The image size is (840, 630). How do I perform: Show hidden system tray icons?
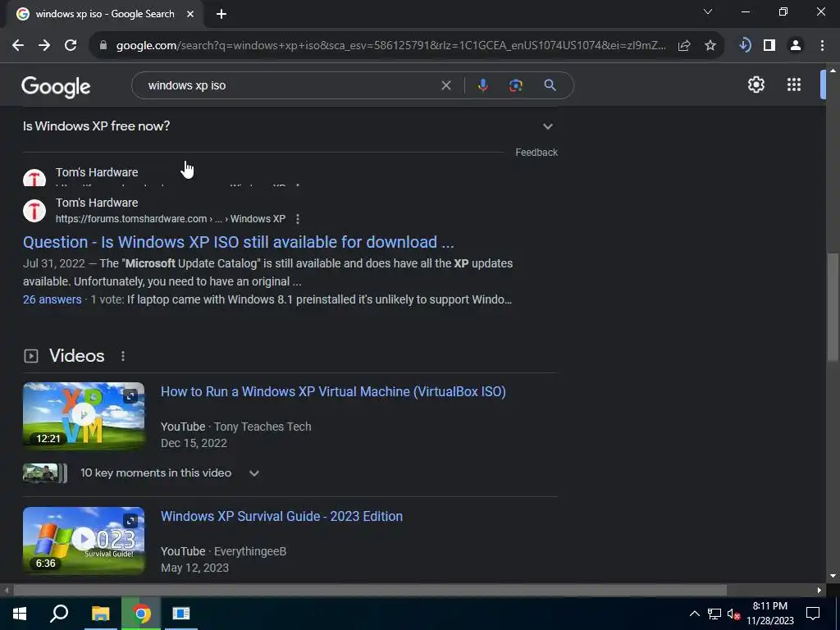click(x=694, y=614)
